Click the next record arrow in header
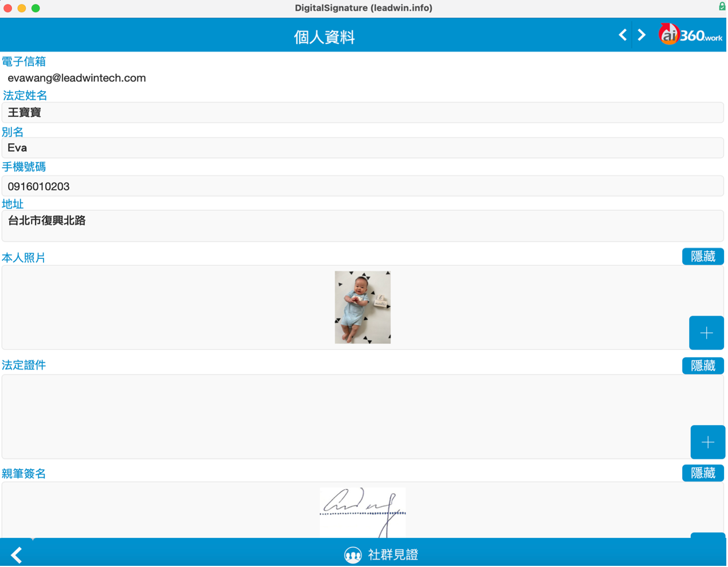Viewport: 728px width, 567px height. (642, 36)
